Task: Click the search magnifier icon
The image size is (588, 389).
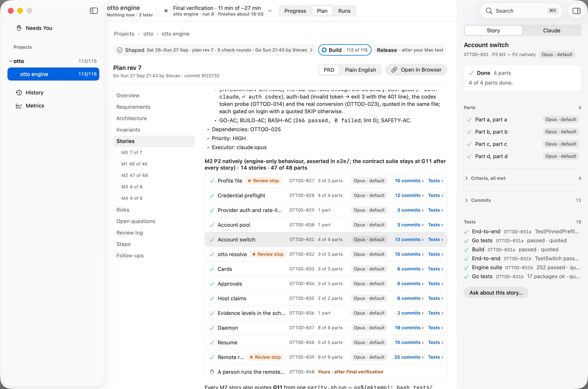Action: 489,11
